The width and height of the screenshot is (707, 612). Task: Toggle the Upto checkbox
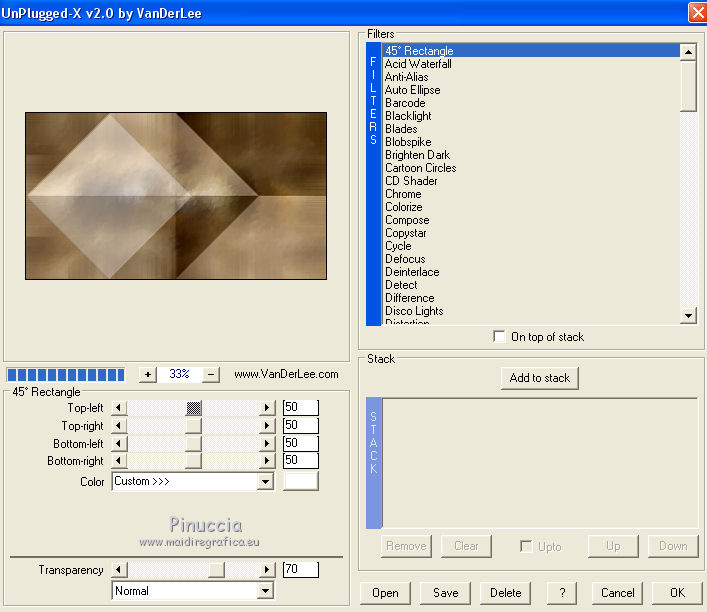(526, 546)
